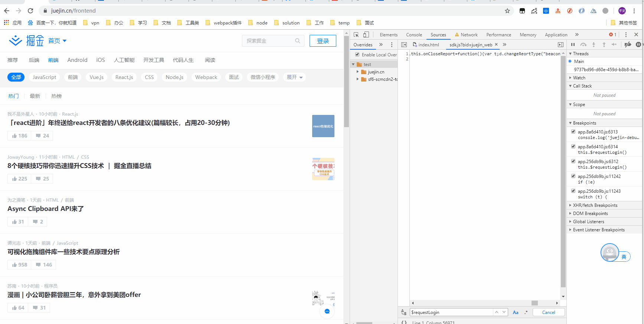Image resolution: width=644 pixels, height=324 pixels.
Task: Go to next search match
Action: coord(504,312)
